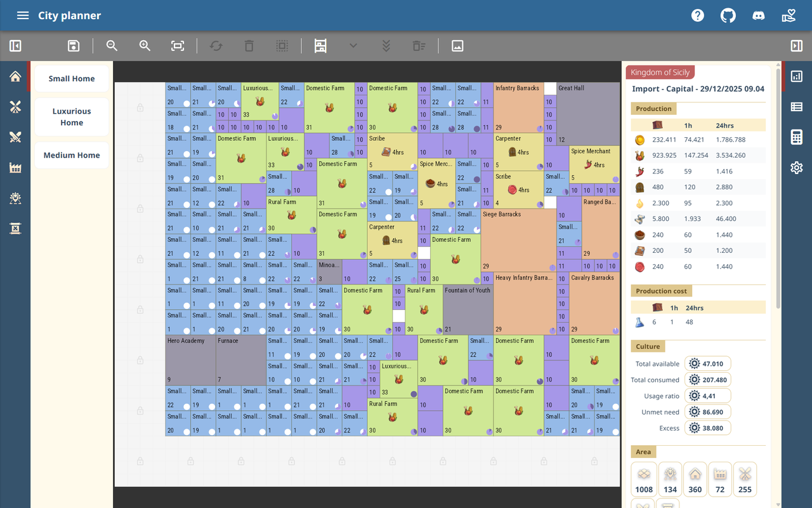Select the Culture buildings category icon

(15, 198)
